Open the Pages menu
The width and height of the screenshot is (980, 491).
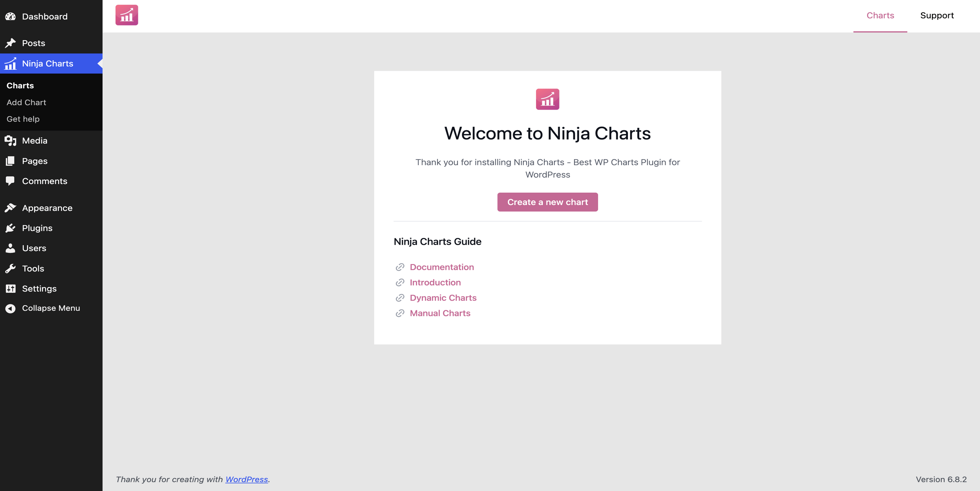51,161
